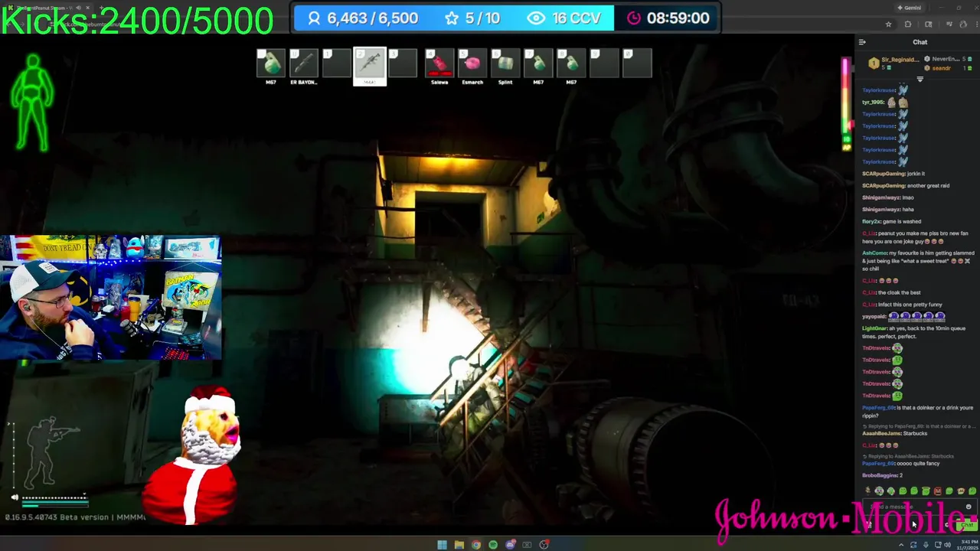Click AshComo's chat message username
Viewport: 980px width, 551px height.
pos(874,253)
